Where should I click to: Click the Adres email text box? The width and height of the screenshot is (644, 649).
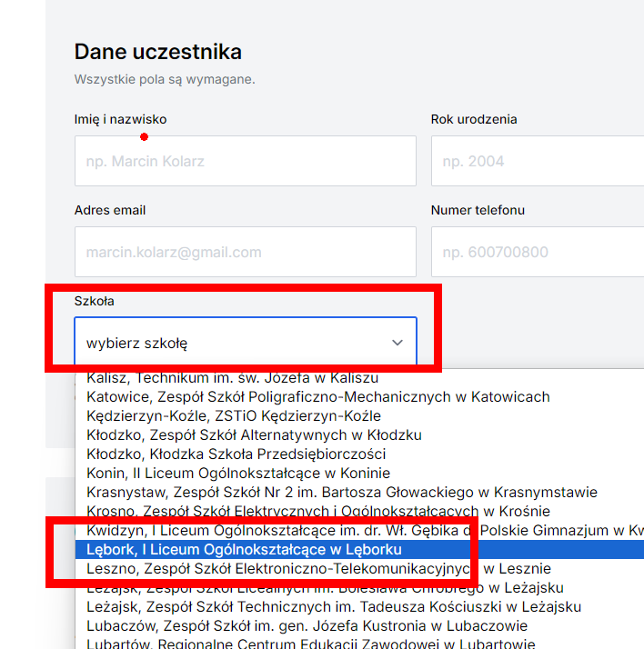pyautogui.click(x=245, y=252)
